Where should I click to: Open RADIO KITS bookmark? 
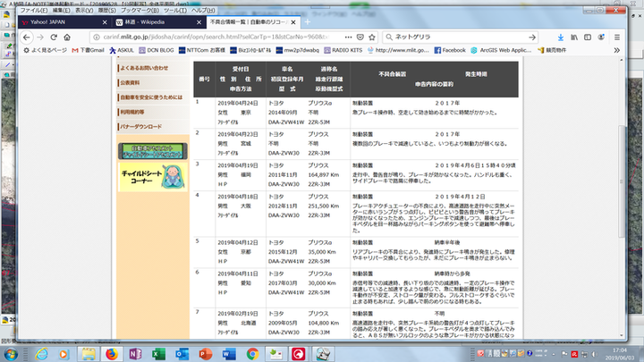point(343,50)
